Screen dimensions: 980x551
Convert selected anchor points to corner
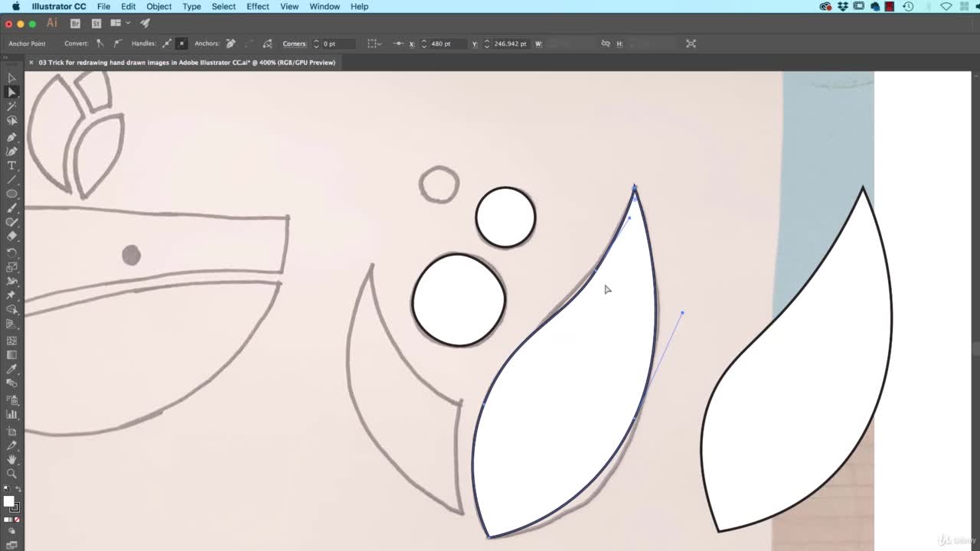pos(100,44)
